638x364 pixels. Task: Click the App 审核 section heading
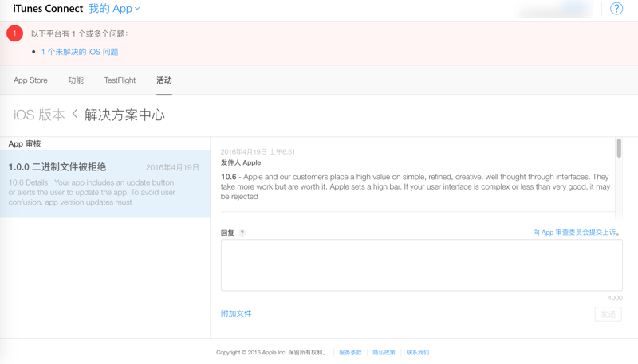[x=25, y=144]
